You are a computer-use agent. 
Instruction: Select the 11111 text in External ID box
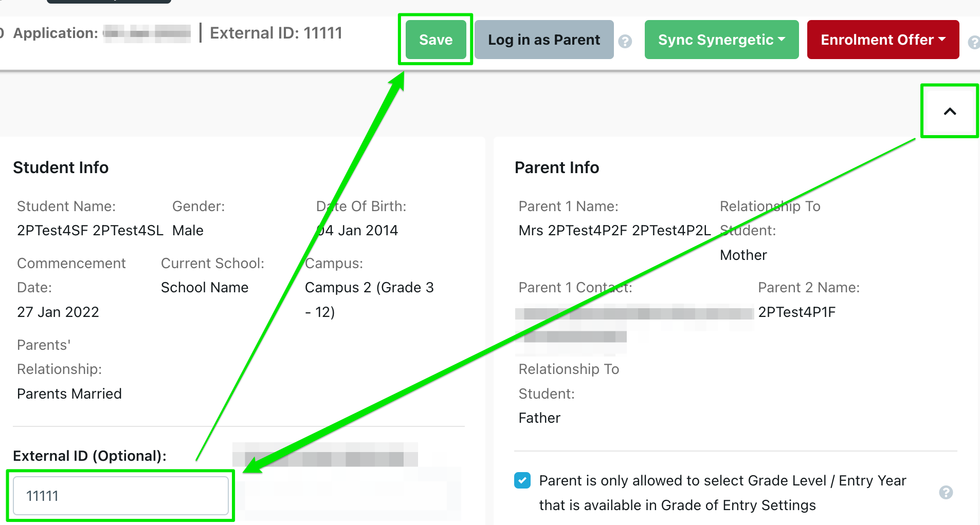(43, 495)
